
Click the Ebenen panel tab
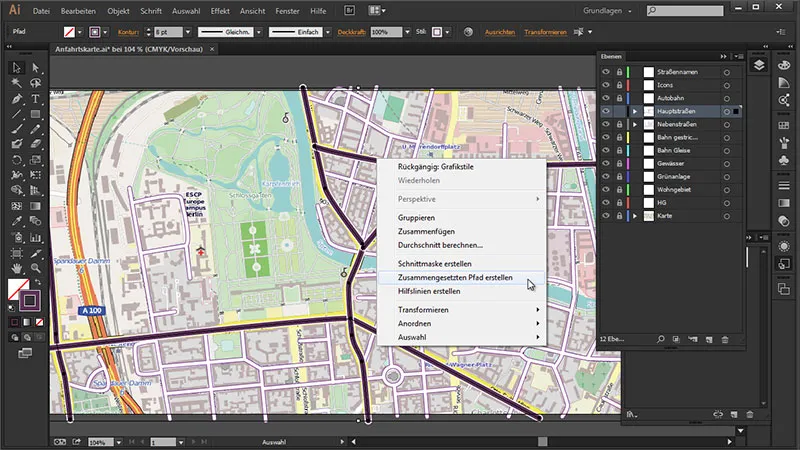pyautogui.click(x=611, y=57)
